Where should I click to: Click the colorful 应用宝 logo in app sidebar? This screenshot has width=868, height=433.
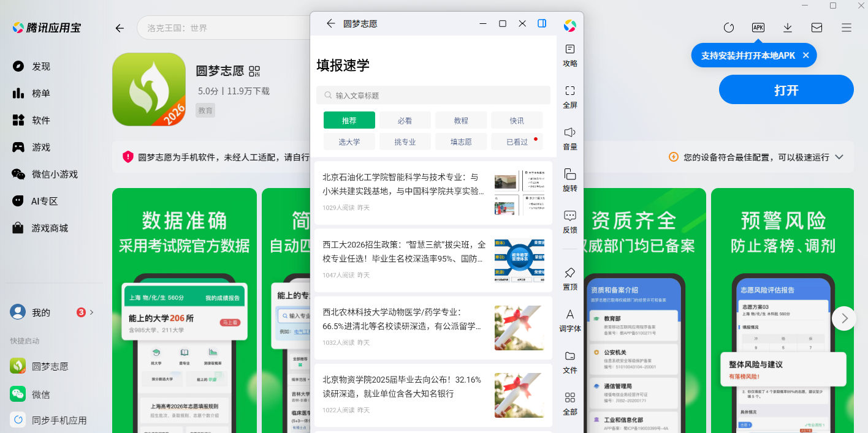pos(570,25)
